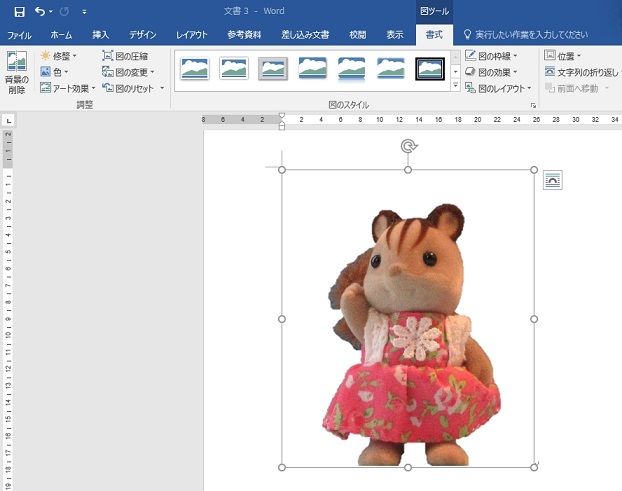
Task: Click the 色 picture color icon
Action: 46,72
